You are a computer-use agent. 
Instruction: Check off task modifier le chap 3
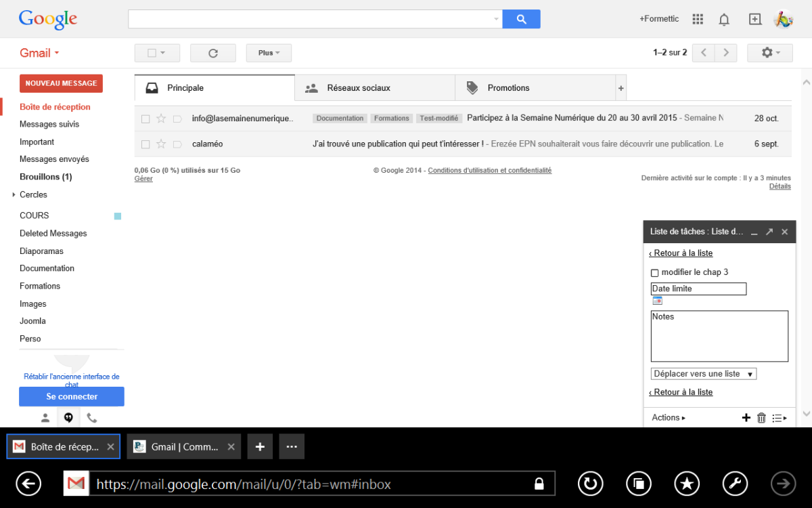tap(654, 273)
